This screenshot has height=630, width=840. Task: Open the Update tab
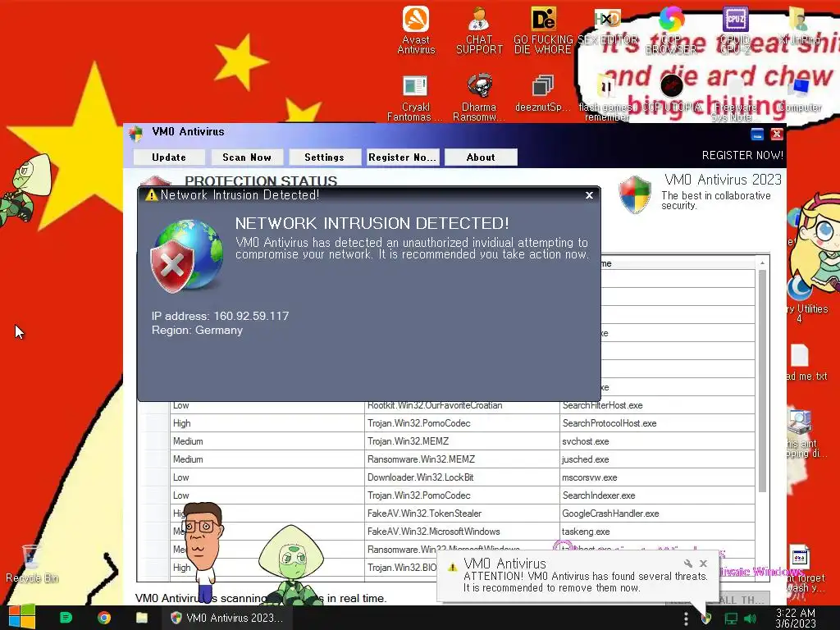click(169, 157)
